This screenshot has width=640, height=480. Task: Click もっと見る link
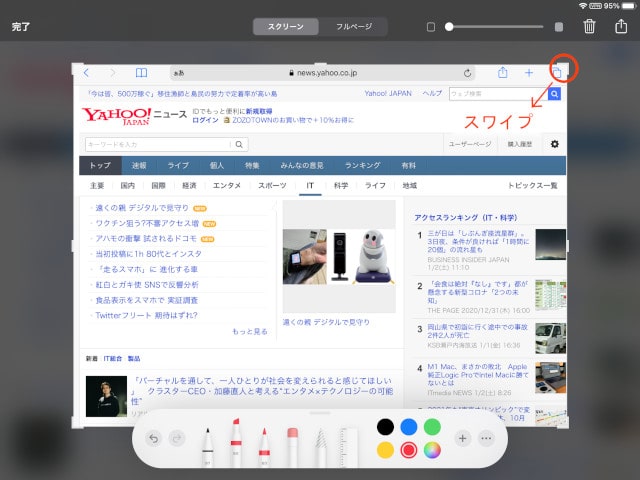(250, 331)
